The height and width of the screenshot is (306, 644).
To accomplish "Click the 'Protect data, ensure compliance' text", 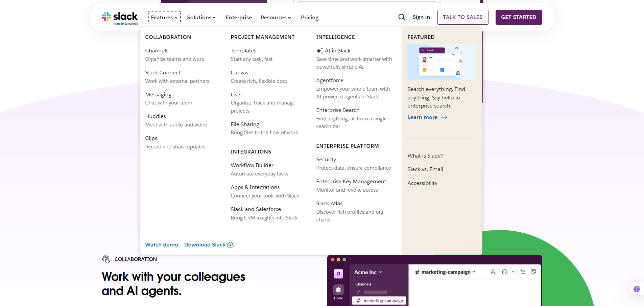I will pyautogui.click(x=353, y=168).
